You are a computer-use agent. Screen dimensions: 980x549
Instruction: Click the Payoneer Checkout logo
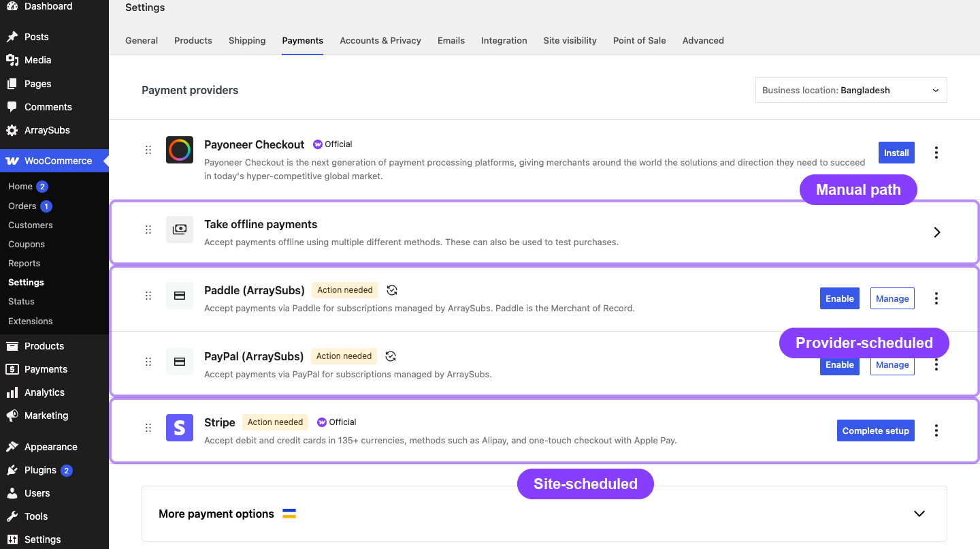pyautogui.click(x=180, y=150)
